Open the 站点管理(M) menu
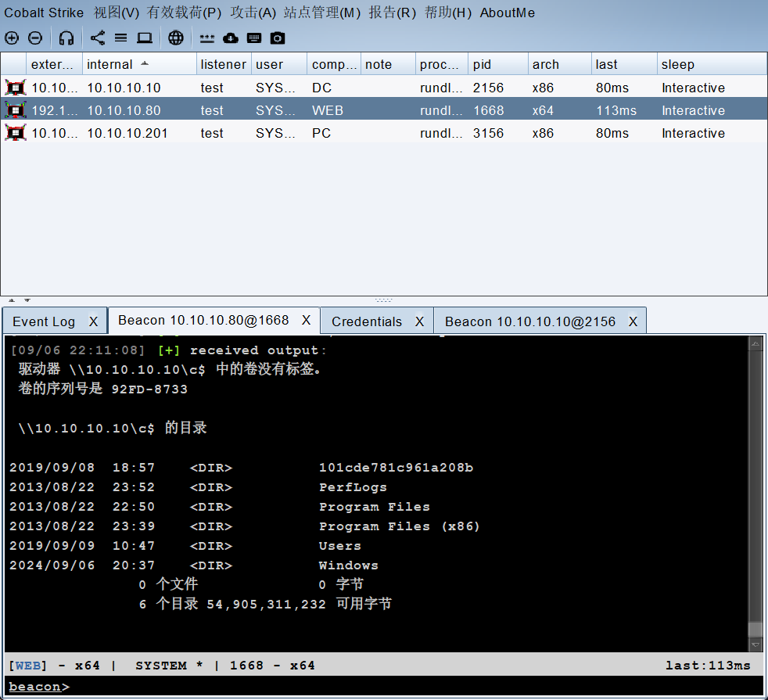This screenshot has height=700, width=768. click(321, 13)
